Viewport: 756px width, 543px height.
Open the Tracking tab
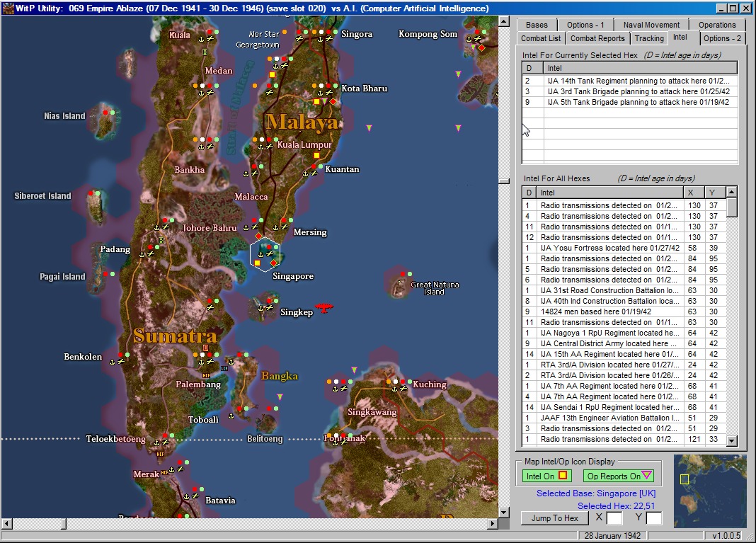[648, 38]
